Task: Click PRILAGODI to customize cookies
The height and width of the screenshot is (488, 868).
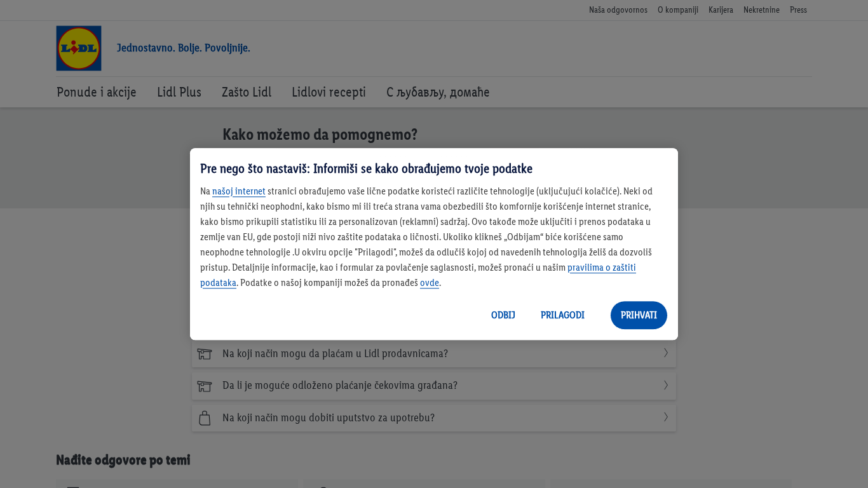Action: click(562, 315)
